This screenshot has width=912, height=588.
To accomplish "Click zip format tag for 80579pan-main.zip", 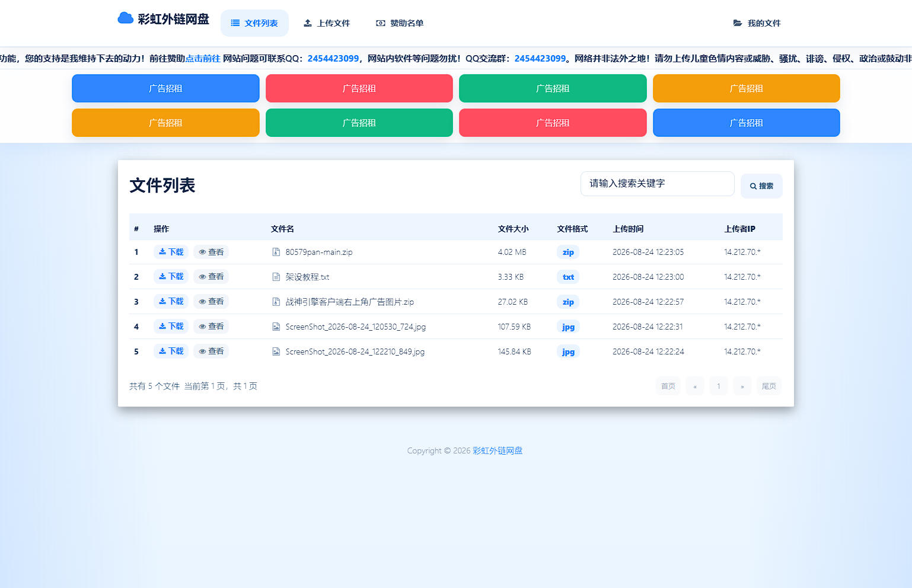I will (x=568, y=253).
